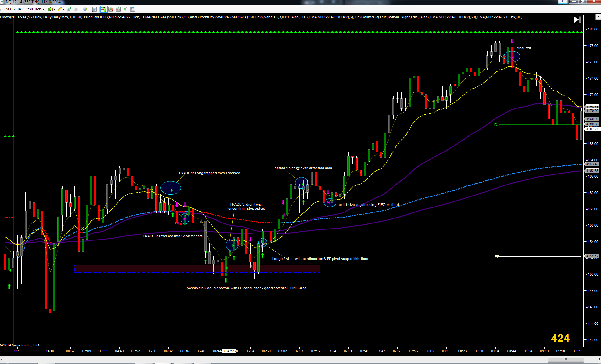601x364 pixels.
Task: Click the PP pivot line label
Action: (x=497, y=256)
